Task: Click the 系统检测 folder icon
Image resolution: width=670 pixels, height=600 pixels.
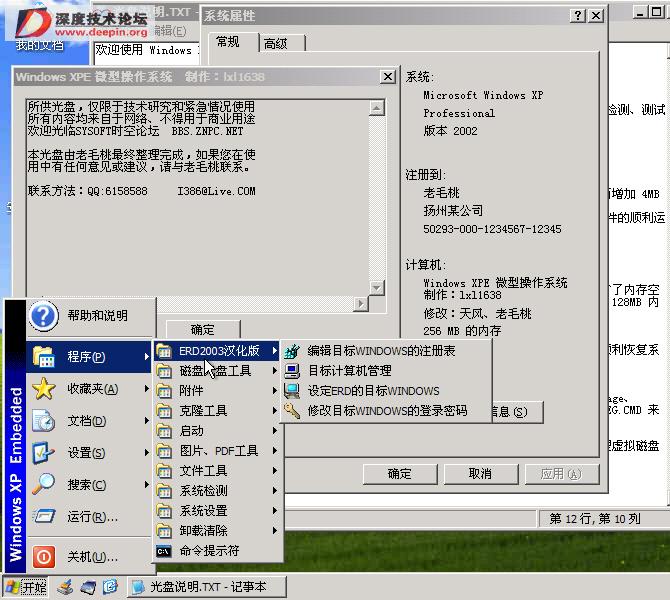Action: [164, 491]
